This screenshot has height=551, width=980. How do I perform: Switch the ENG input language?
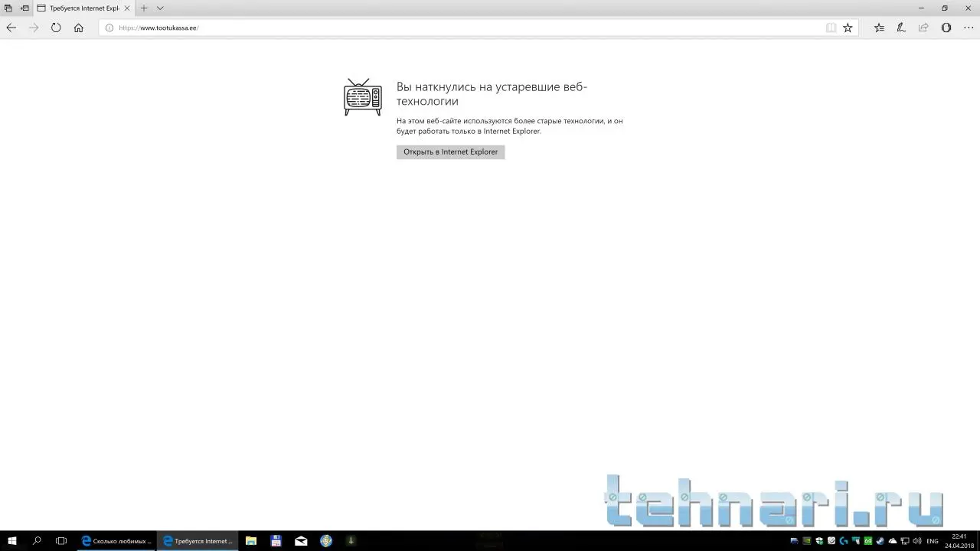click(933, 541)
